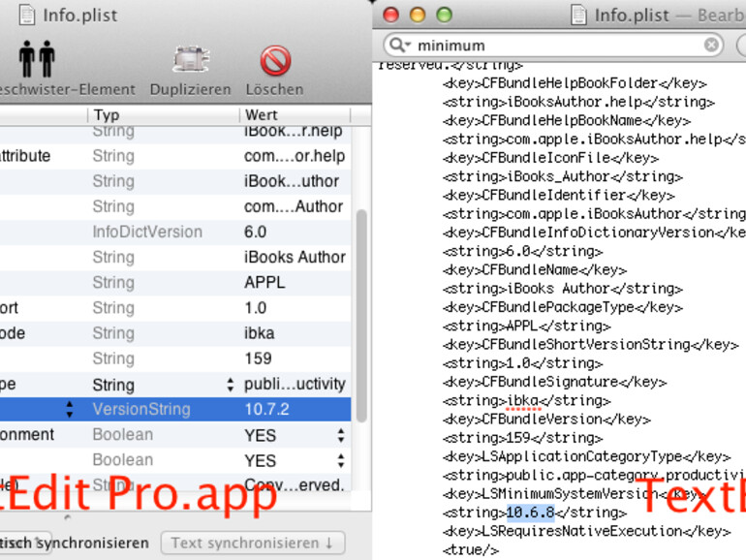Image resolution: width=746 pixels, height=560 pixels.
Task: Click the CFBundleName key line
Action: coord(535,270)
